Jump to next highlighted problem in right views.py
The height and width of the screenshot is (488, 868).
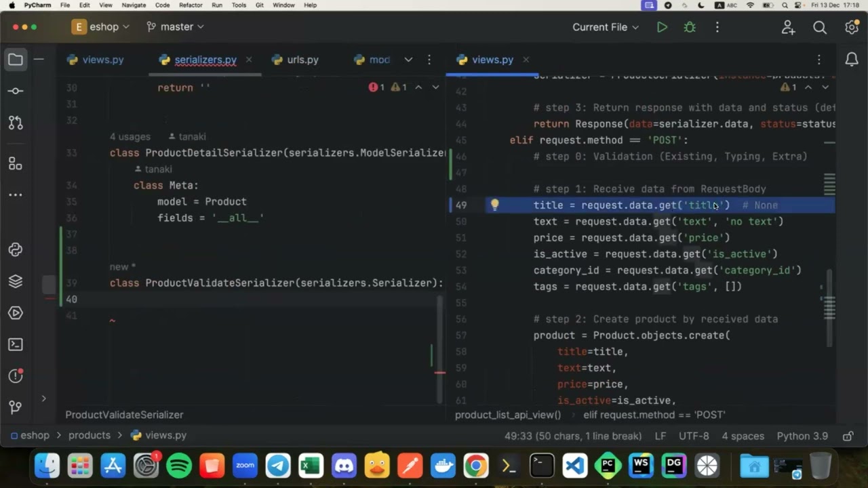coord(825,87)
